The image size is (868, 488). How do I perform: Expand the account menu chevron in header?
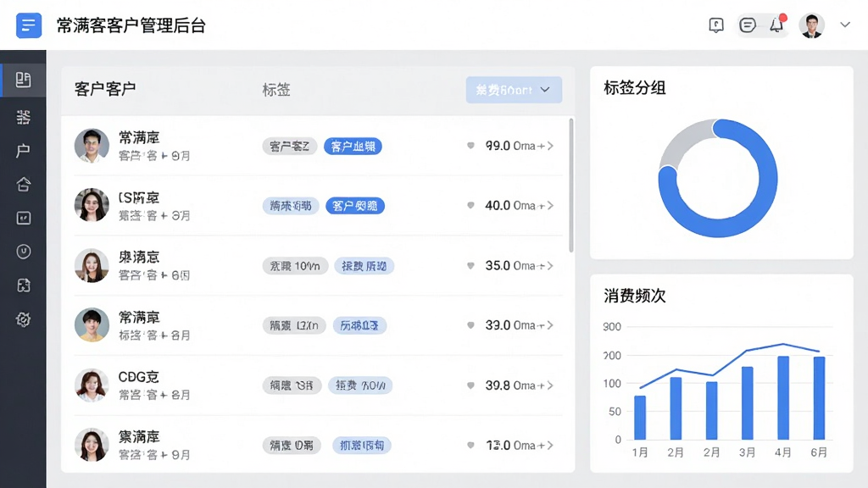(845, 25)
